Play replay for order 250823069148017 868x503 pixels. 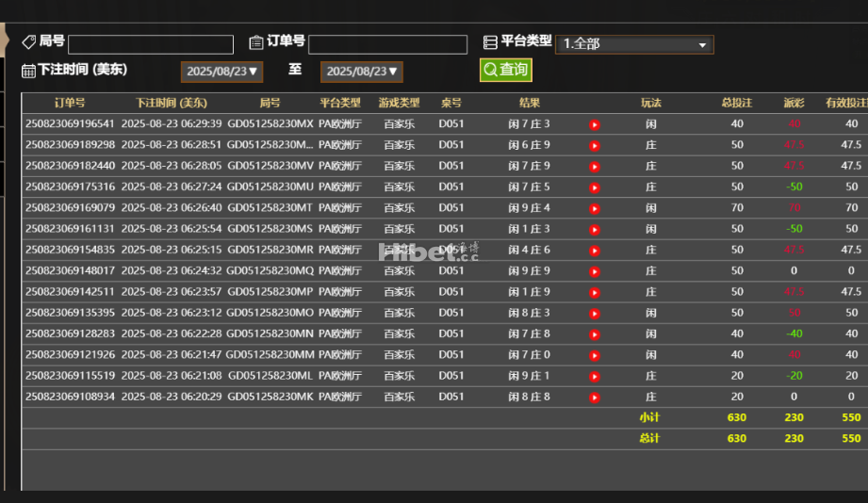point(595,271)
